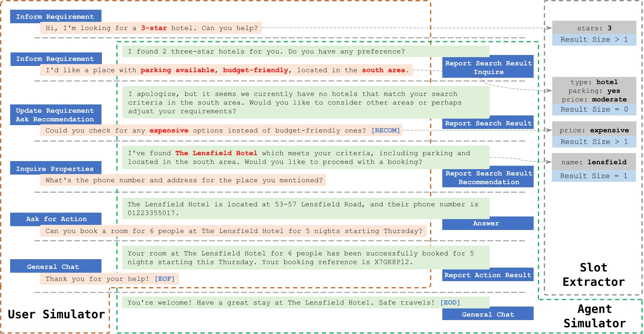Click the 'stars: 3' slot box
The image size is (644, 334).
pyautogui.click(x=594, y=28)
